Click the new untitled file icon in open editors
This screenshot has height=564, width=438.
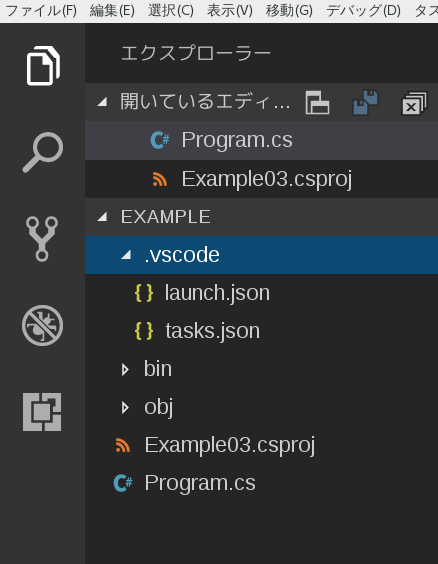[317, 103]
